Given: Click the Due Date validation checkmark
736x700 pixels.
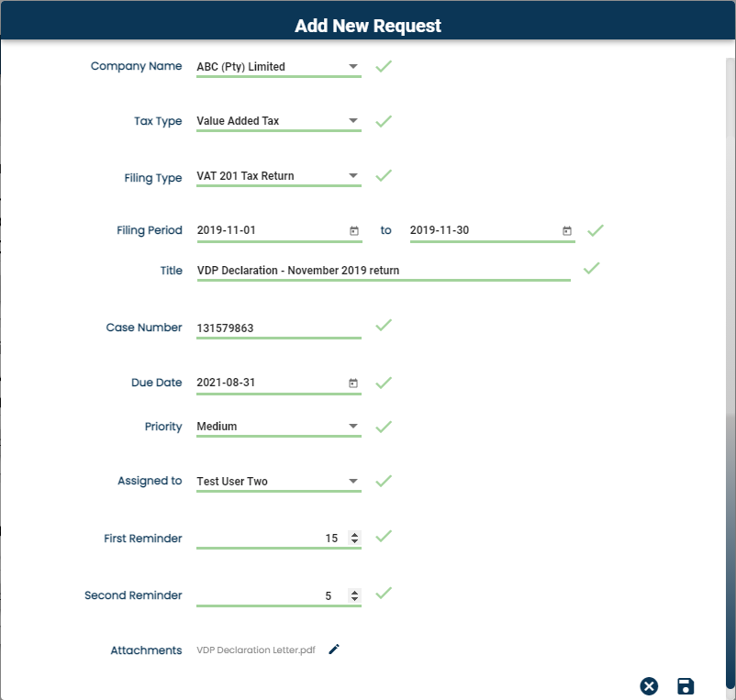Looking at the screenshot, I should click(384, 383).
